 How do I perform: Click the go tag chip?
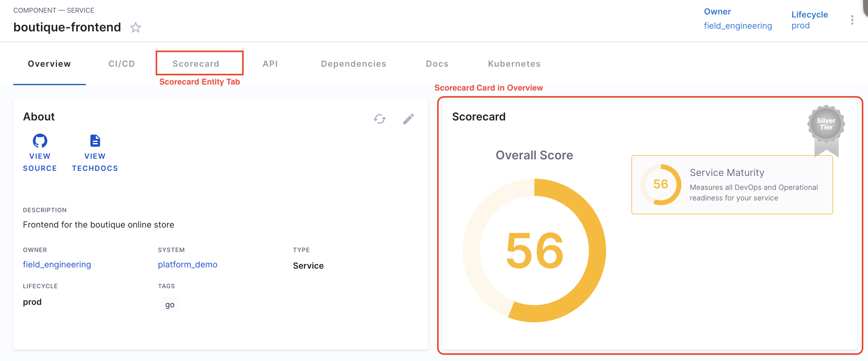pos(169,305)
